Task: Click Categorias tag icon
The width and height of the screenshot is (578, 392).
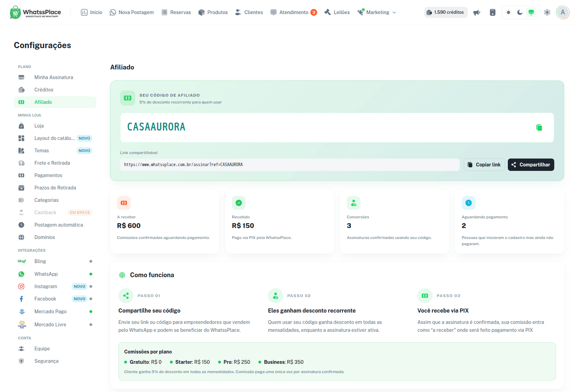Action: (21, 200)
